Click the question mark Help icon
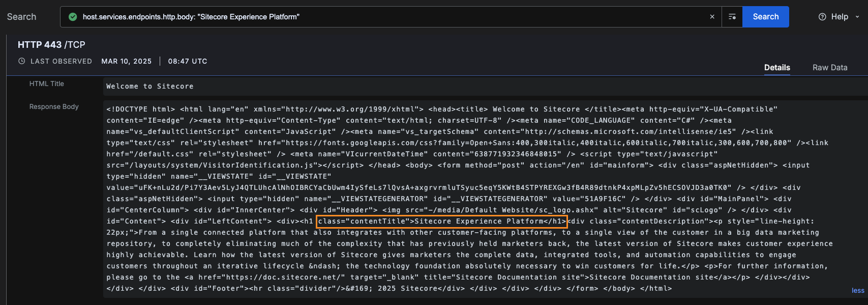868x305 pixels. tap(822, 17)
